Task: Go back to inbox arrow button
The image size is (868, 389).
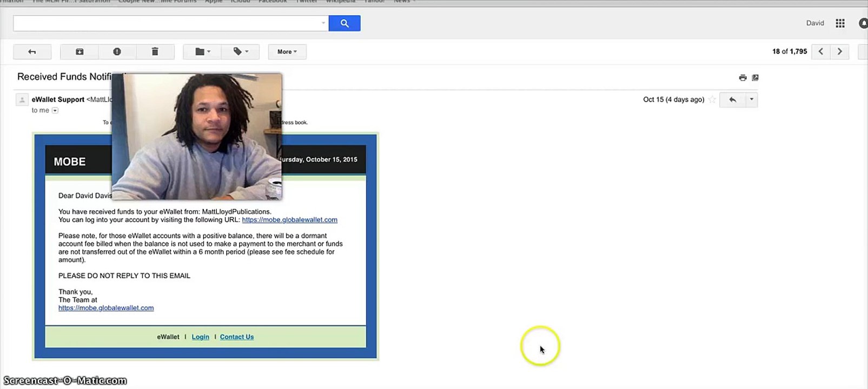Action: pyautogui.click(x=32, y=52)
